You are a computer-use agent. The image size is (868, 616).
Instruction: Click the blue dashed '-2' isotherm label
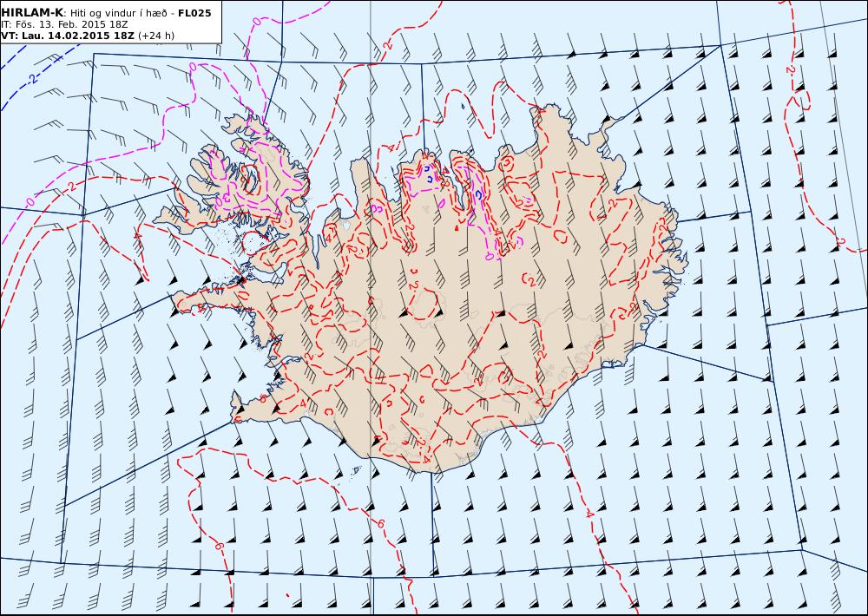pos(33,79)
